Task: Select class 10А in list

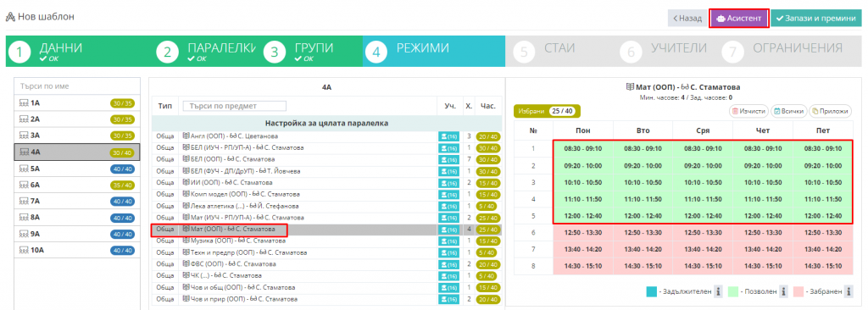Action: pos(77,250)
